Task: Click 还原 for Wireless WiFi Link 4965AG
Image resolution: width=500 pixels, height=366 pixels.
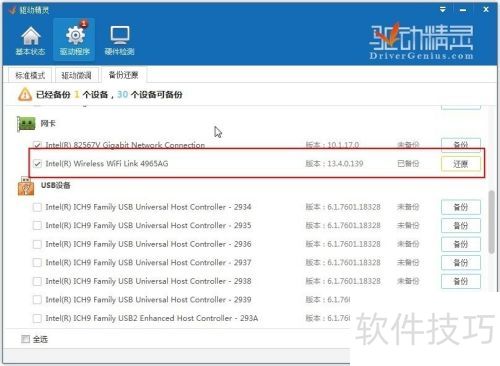Action: (x=461, y=164)
